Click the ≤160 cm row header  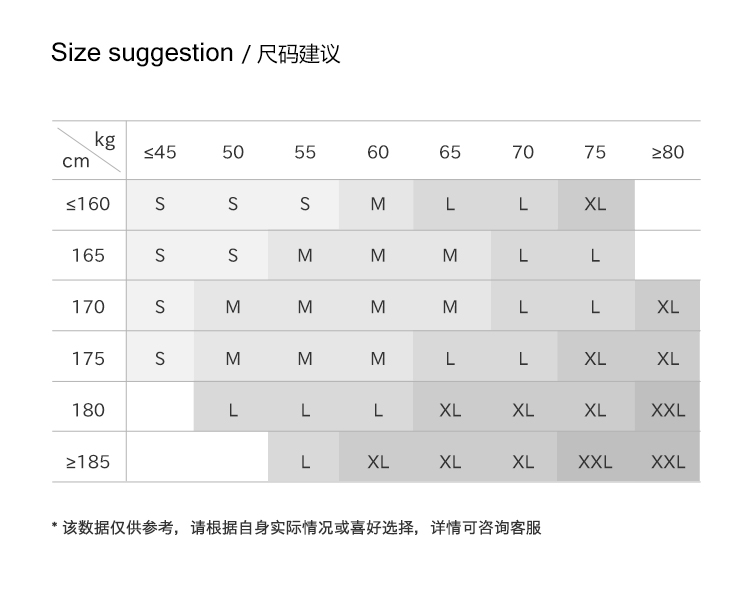[88, 204]
